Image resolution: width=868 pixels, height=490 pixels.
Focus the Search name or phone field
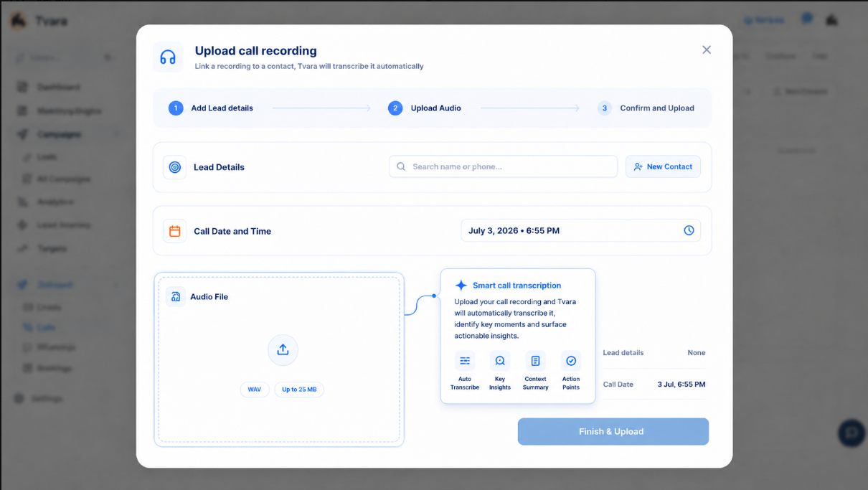[x=503, y=166]
